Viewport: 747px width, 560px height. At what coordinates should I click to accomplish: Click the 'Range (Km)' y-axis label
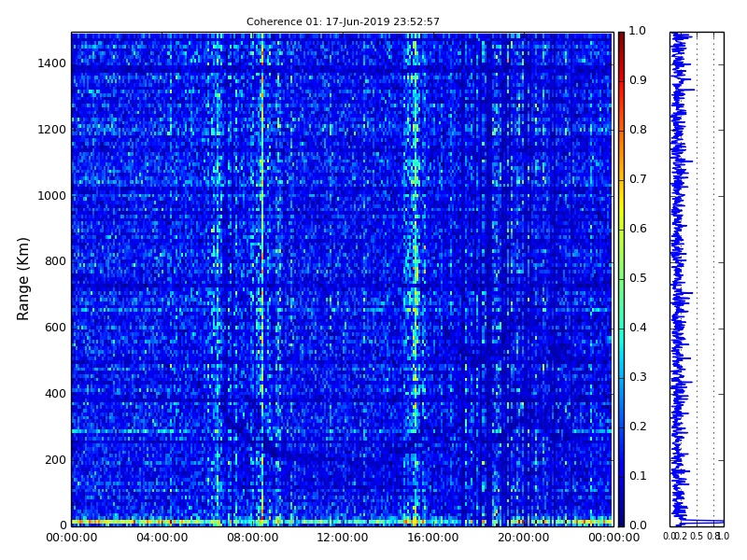(22, 279)
